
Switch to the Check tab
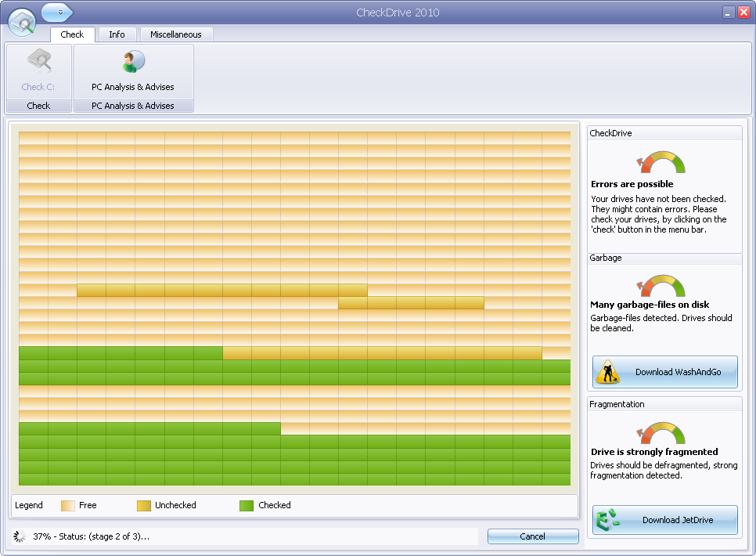[x=72, y=34]
